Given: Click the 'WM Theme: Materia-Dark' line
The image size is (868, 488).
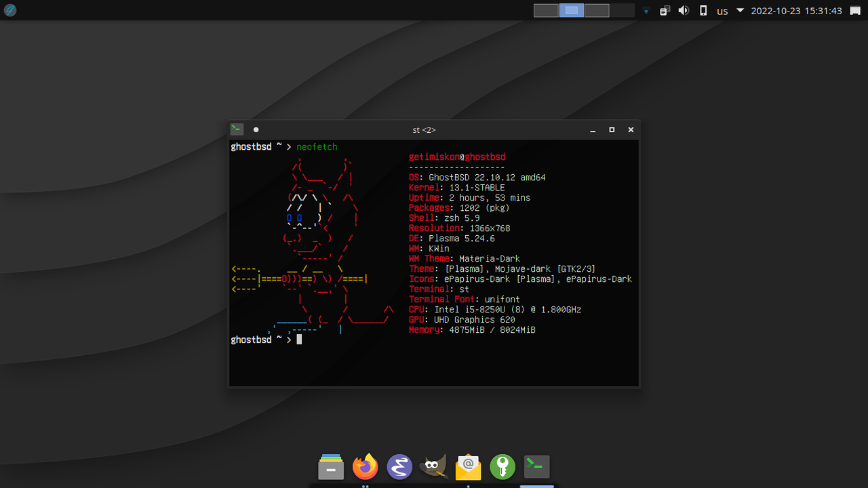Looking at the screenshot, I should 465,259.
